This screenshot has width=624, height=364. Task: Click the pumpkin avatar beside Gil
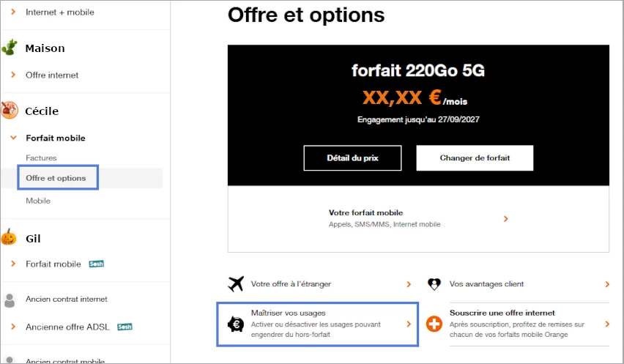click(x=9, y=237)
